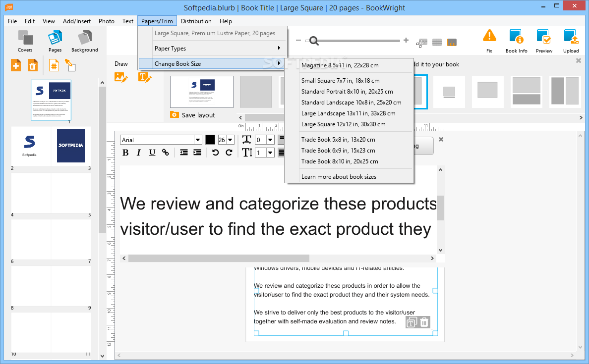This screenshot has width=589, height=364.
Task: Redo the text edit
Action: pos(229,153)
